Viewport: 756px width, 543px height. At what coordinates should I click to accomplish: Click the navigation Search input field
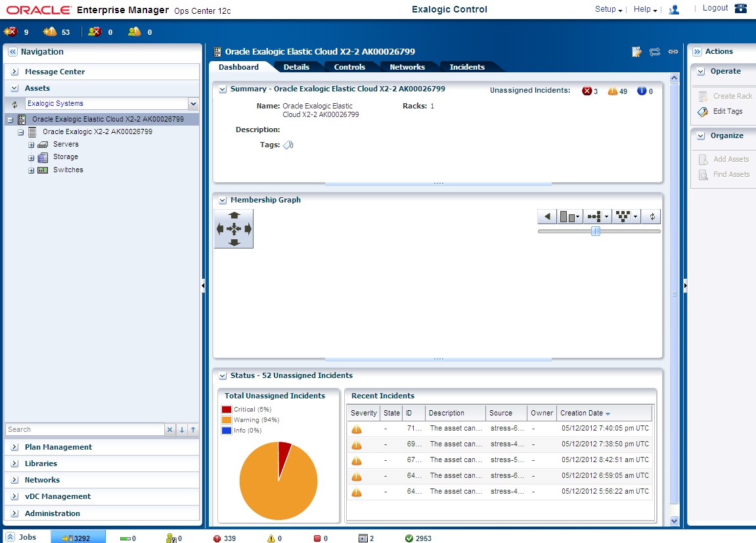click(x=85, y=429)
